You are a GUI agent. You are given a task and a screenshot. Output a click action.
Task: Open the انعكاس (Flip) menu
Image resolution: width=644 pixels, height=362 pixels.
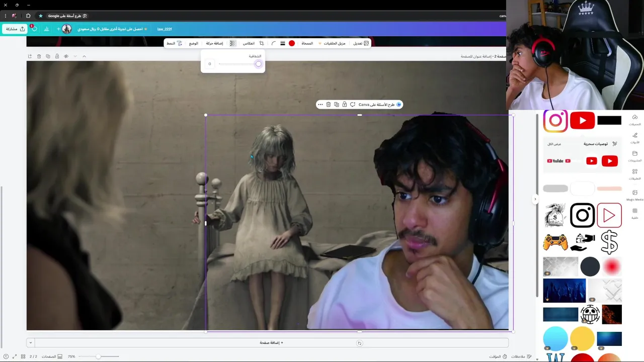coord(249,43)
